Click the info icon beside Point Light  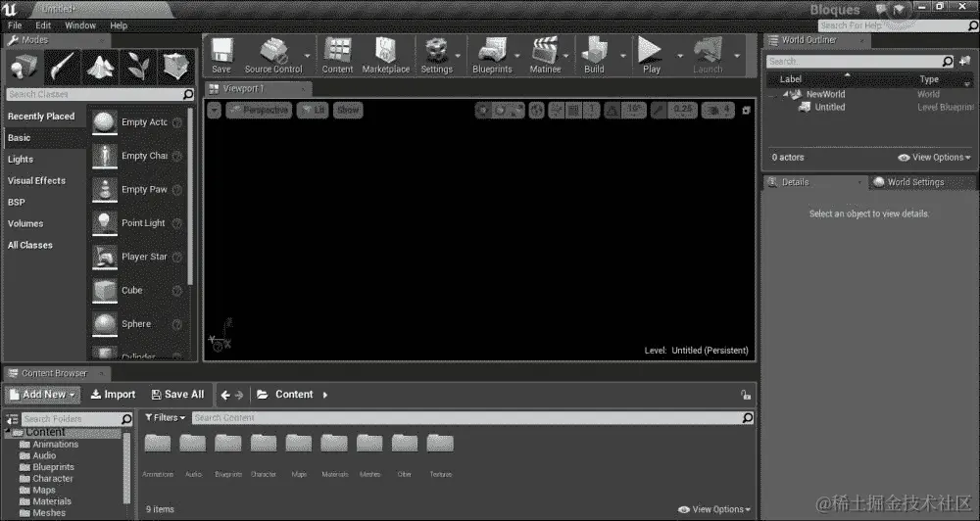[x=177, y=223]
